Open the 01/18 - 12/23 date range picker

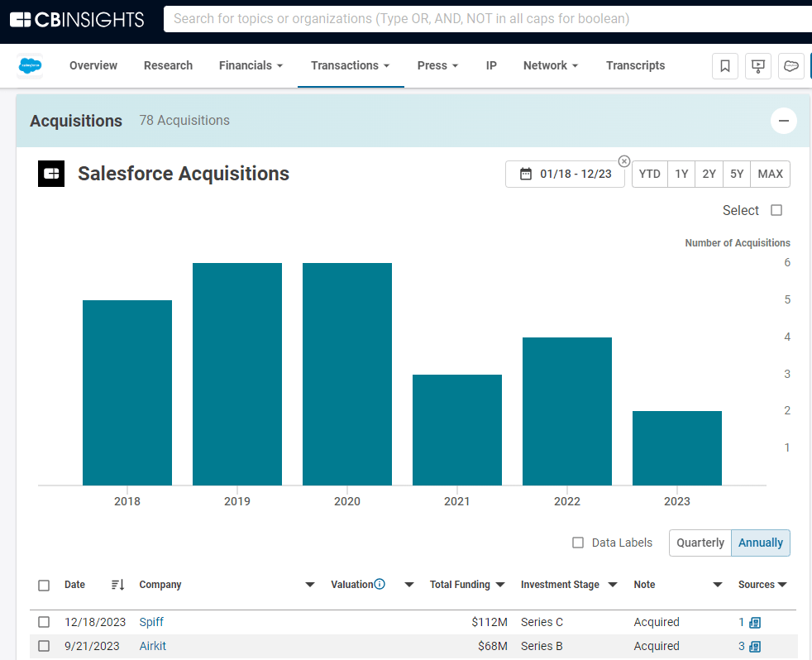point(565,174)
